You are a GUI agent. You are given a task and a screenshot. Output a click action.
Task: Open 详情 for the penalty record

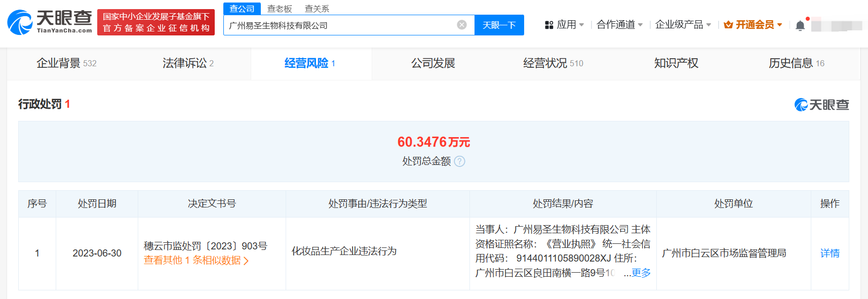[x=830, y=253]
